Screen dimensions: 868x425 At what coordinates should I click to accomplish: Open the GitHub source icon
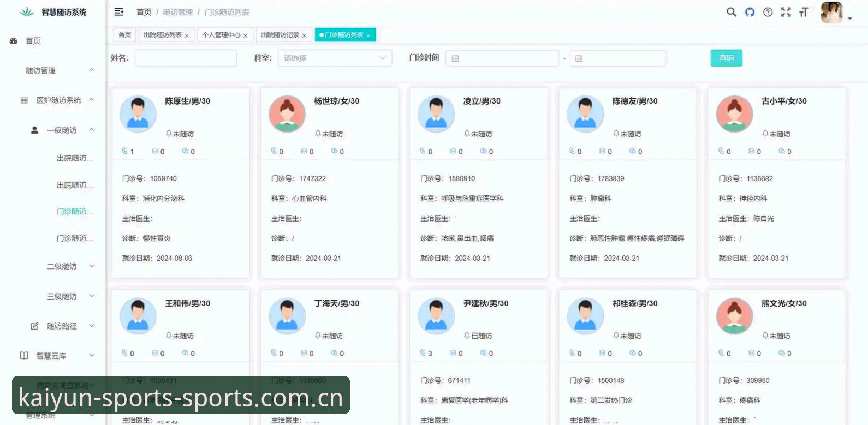[x=750, y=12]
